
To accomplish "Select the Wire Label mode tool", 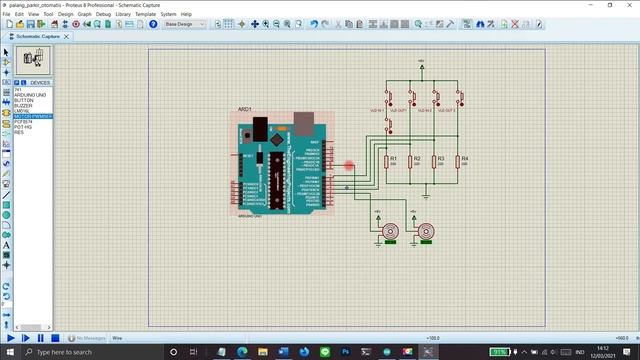I will click(x=6, y=82).
